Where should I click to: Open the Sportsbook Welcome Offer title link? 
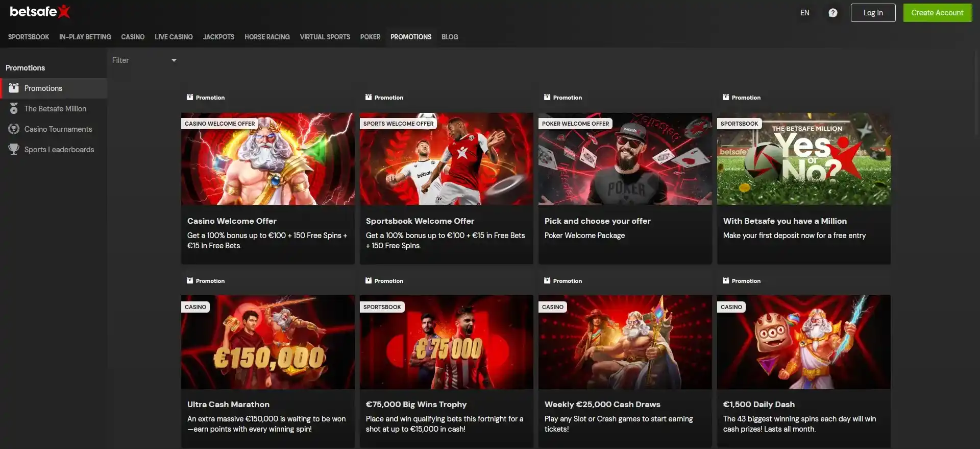[x=420, y=221]
